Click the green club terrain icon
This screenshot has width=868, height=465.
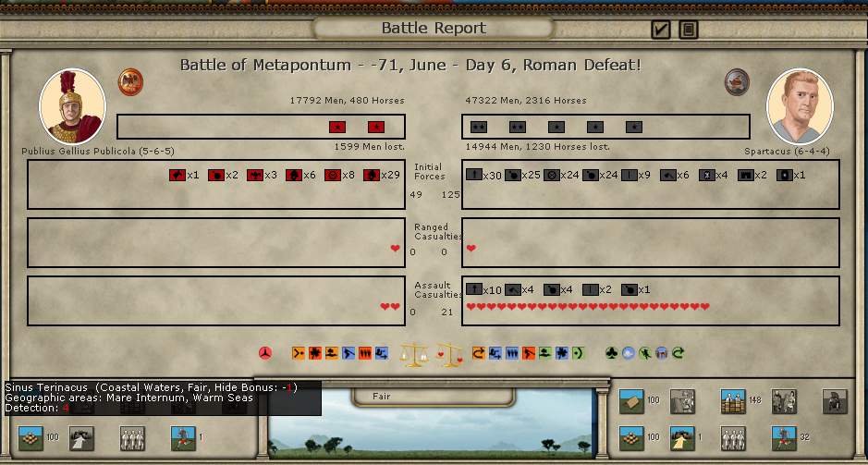611,353
